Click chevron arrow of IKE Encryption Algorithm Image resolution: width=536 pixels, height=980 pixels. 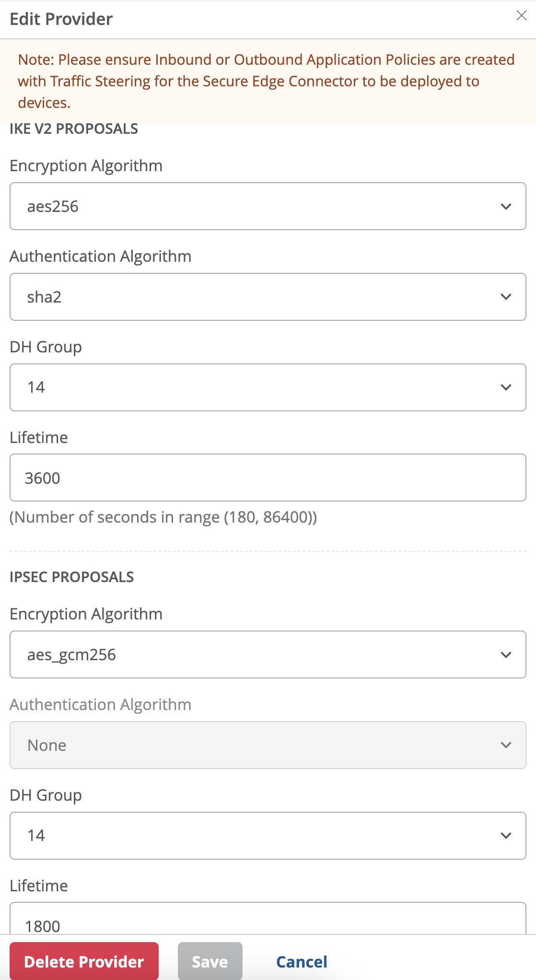(506, 207)
